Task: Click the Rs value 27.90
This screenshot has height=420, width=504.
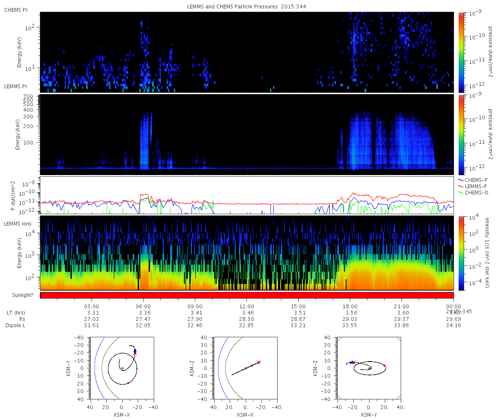Action: [195, 319]
